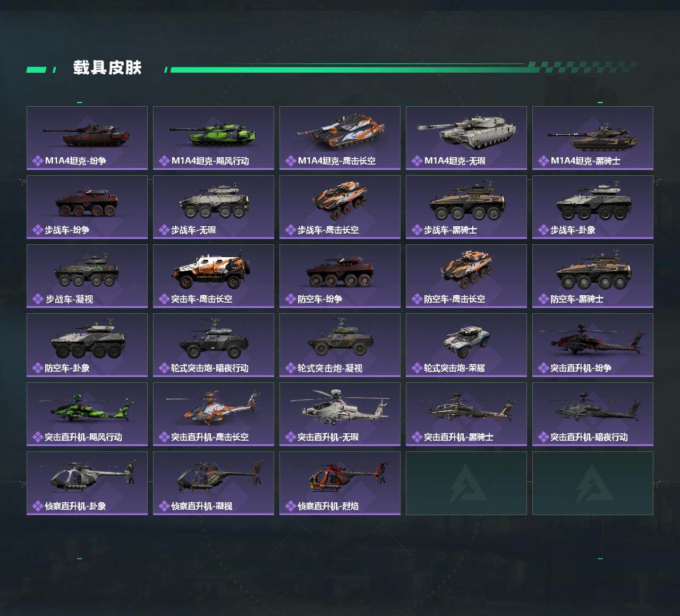Screen dimensions: 680x616
Task: Select the 防空车-鹰击长空 skin card
Action: (x=466, y=276)
